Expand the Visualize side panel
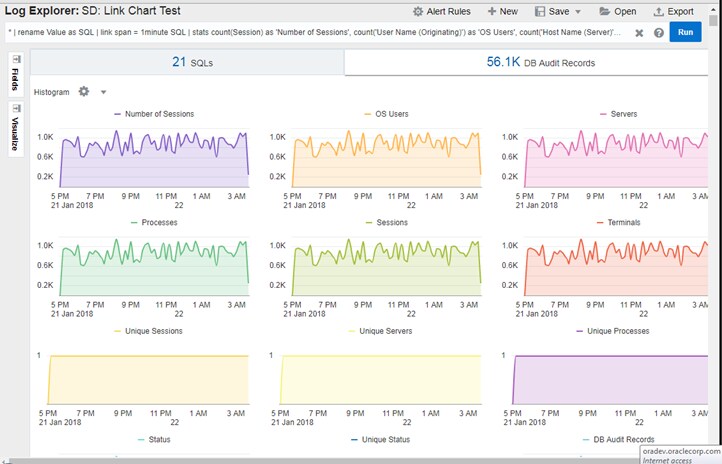This screenshot has height=464, width=722. coord(16,127)
